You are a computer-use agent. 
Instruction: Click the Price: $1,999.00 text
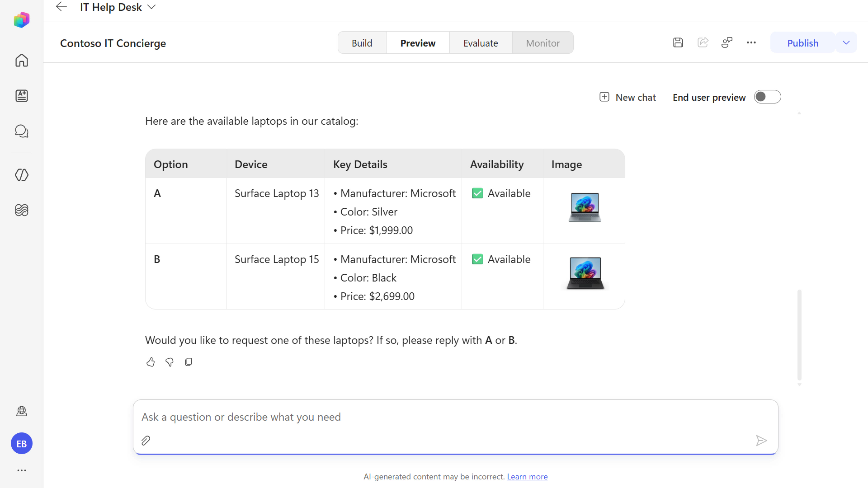(x=377, y=230)
